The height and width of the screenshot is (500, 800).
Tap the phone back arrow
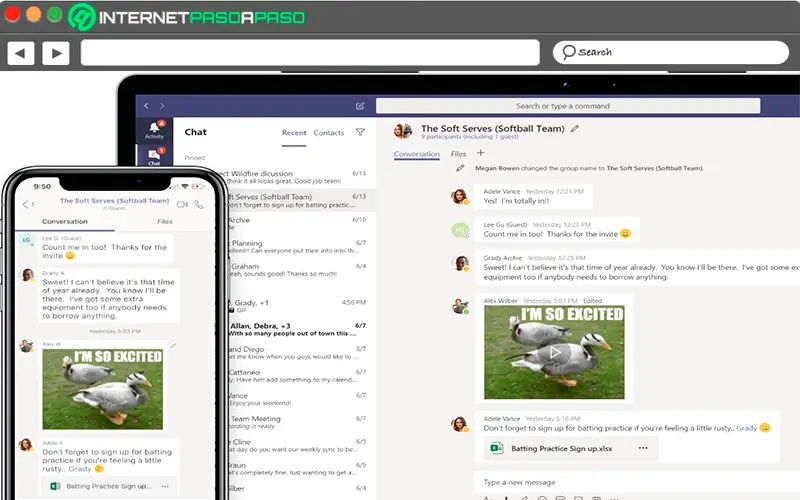26,204
